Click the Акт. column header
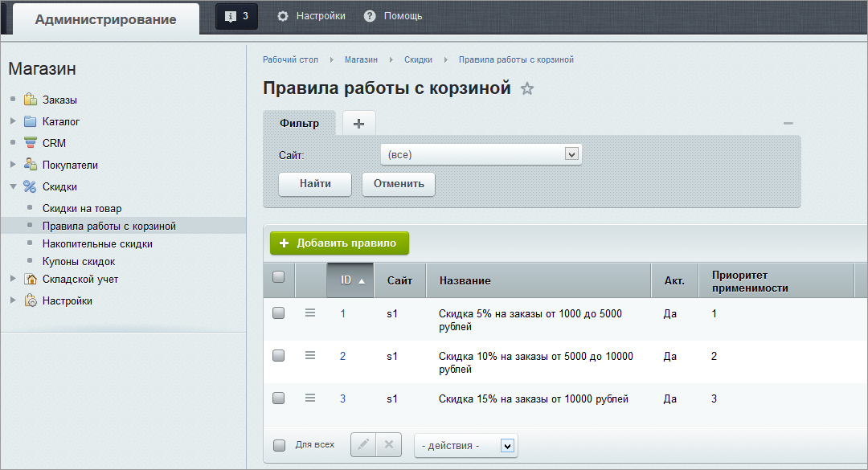The image size is (868, 470). point(675,280)
